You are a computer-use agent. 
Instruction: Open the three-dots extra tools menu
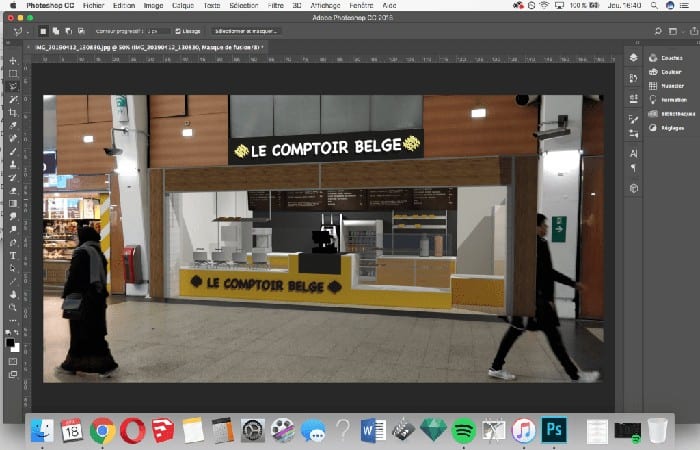click(x=13, y=321)
